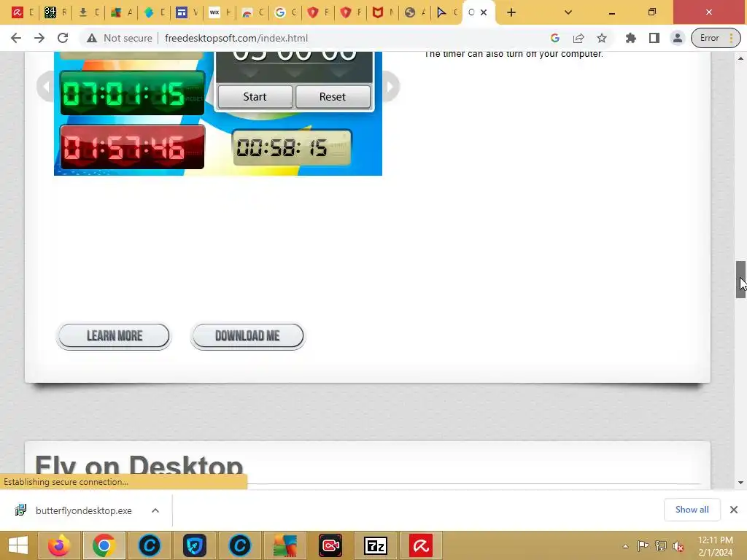Screen dimensions: 747x560
Task: Open the tab with the download arrow icon
Action: [x=88, y=12]
